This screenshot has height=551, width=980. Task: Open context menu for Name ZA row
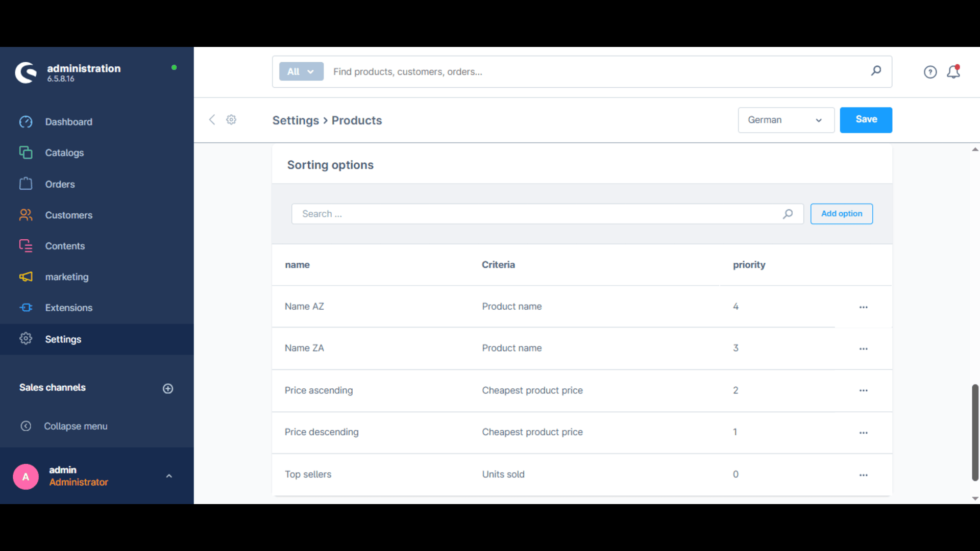coord(863,349)
